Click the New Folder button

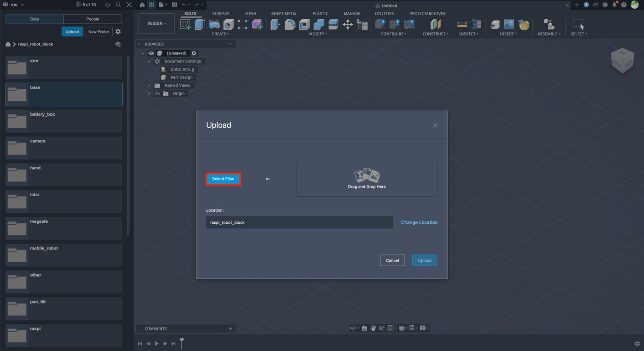(x=99, y=32)
